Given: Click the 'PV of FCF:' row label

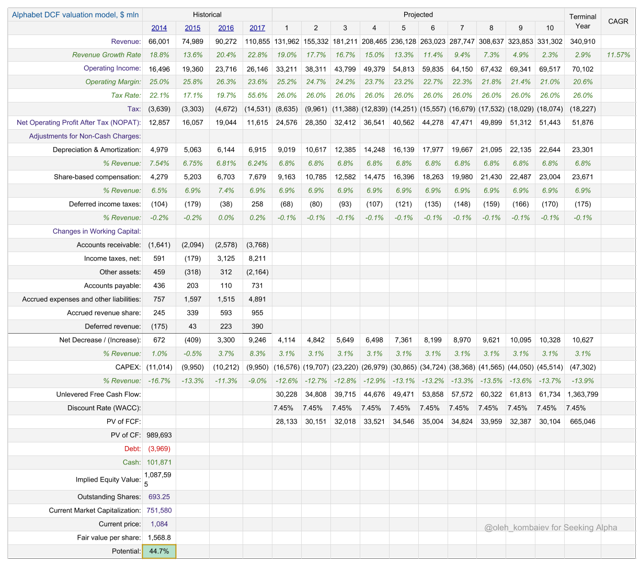Looking at the screenshot, I should coord(124,421).
